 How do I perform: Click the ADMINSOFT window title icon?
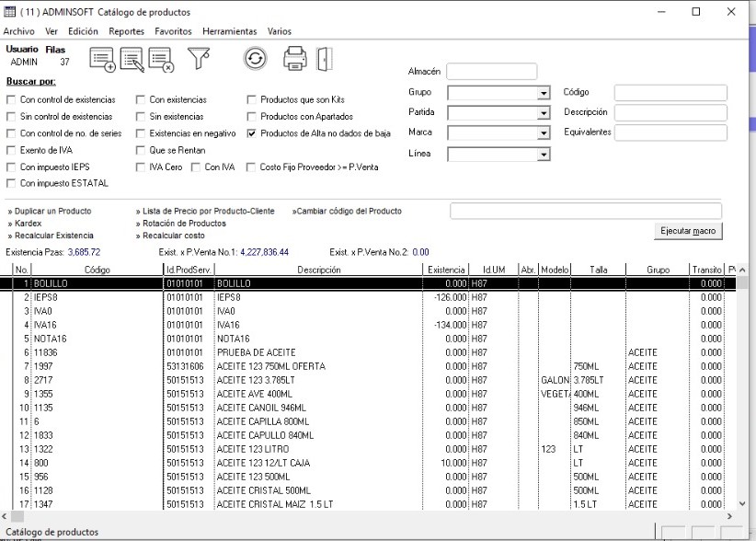coord(10,12)
